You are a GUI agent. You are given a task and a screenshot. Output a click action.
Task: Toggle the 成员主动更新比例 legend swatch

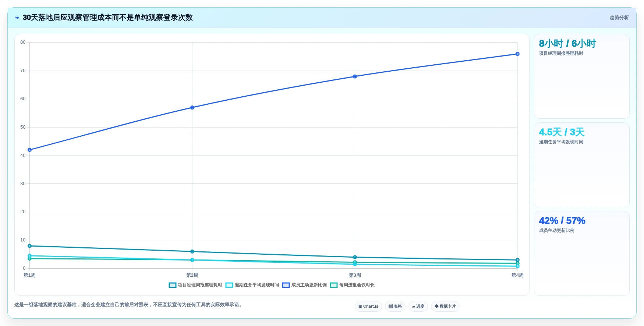coord(286,285)
